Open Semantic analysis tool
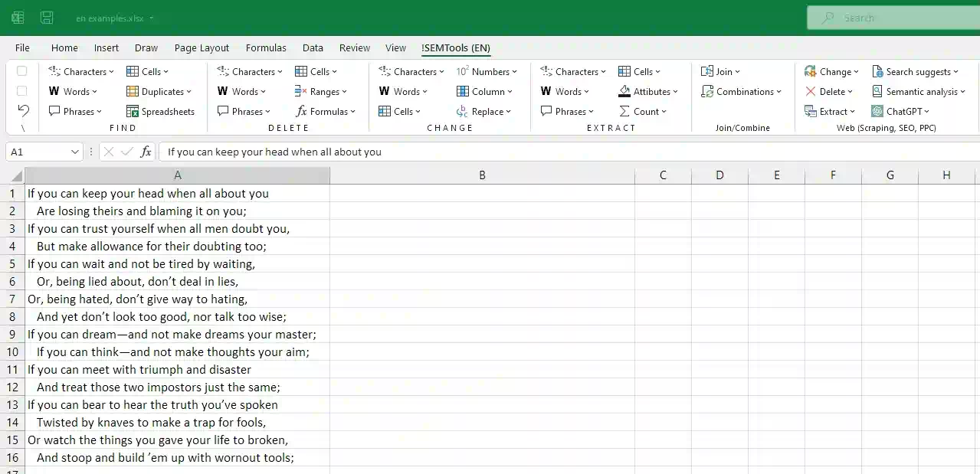This screenshot has height=474, width=980. coord(919,91)
